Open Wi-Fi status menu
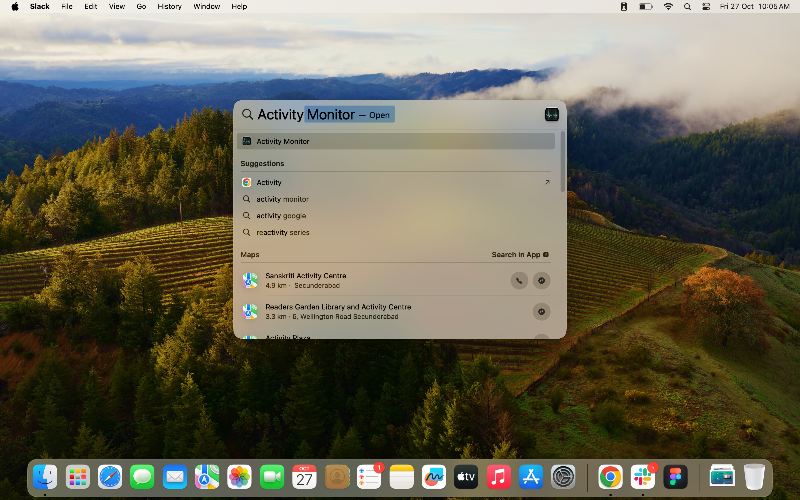Image resolution: width=800 pixels, height=500 pixels. tap(668, 7)
